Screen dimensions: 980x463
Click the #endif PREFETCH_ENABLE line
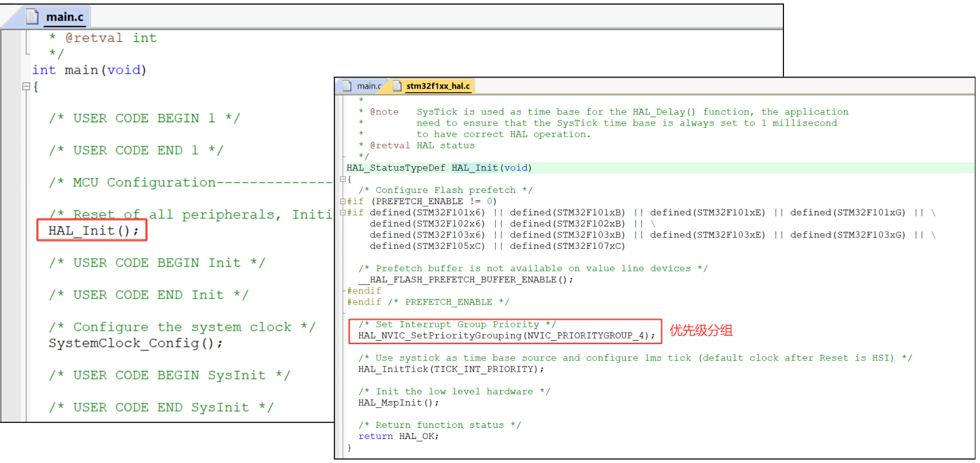point(428,302)
